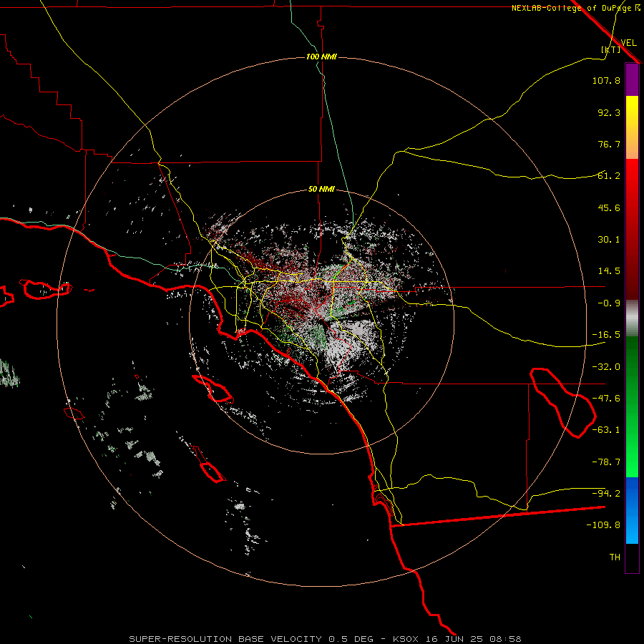Click the TH label on scale
The width and height of the screenshot is (644, 644).
(615, 557)
